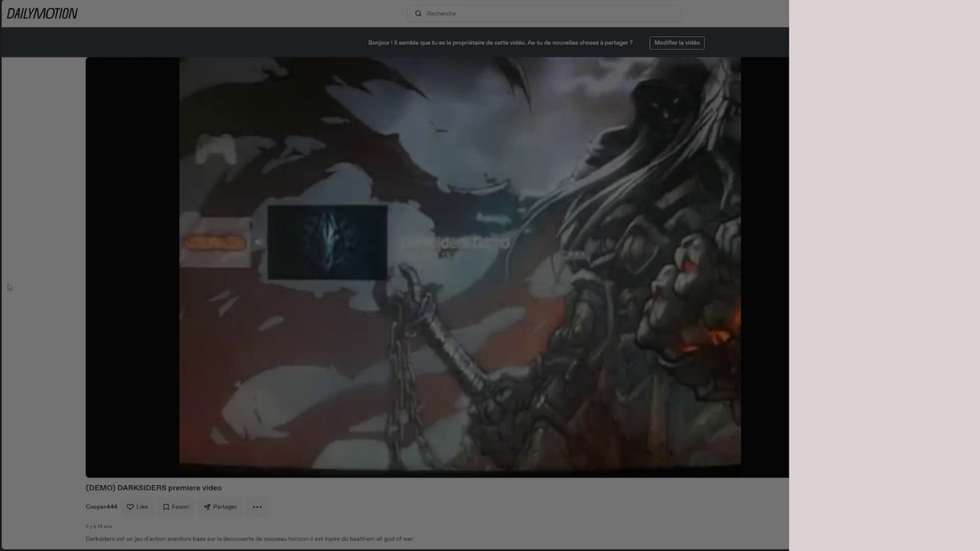Open Partager share option
The height and width of the screenshot is (551, 980).
220,507
